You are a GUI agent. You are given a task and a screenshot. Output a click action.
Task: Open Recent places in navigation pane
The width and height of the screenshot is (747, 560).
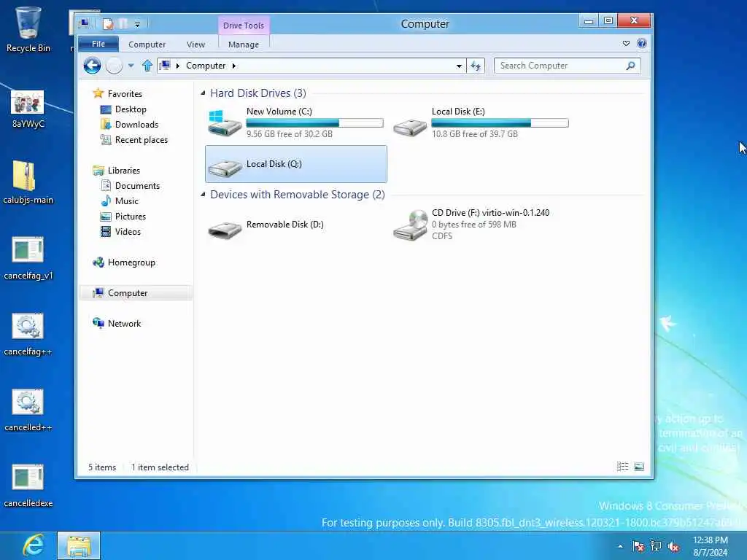click(141, 139)
